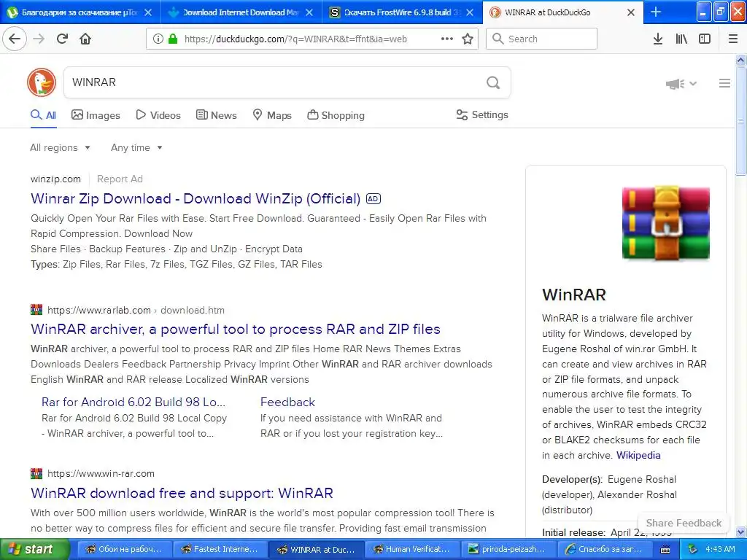This screenshot has height=560, width=747.
Task: Select the All results tab
Action: (x=43, y=115)
